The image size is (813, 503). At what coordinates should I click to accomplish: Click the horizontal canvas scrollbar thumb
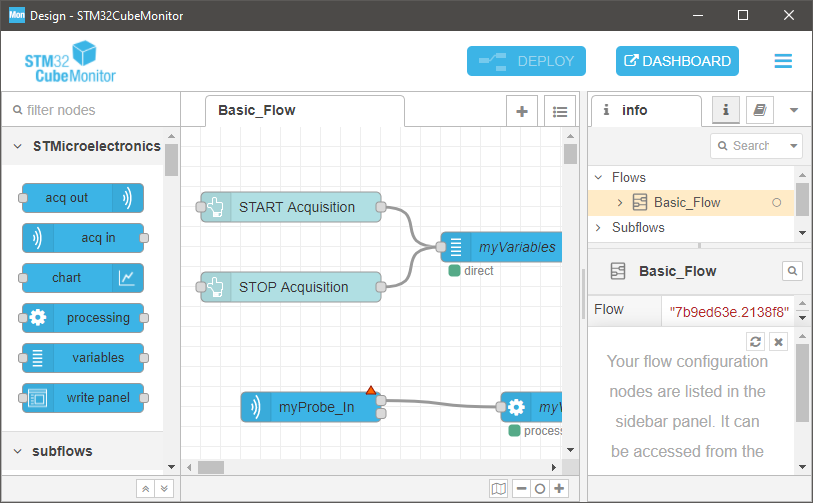(211, 467)
